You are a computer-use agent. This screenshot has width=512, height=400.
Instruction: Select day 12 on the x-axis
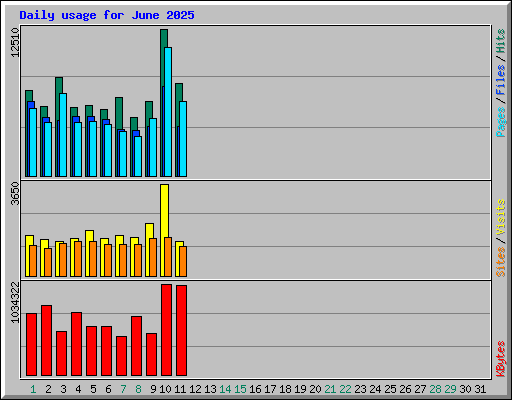coord(195,389)
